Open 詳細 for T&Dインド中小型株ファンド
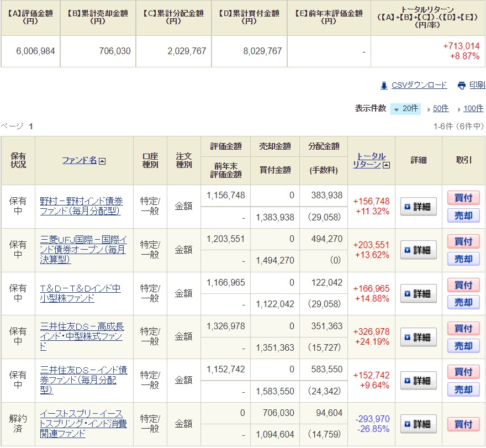 tap(418, 293)
